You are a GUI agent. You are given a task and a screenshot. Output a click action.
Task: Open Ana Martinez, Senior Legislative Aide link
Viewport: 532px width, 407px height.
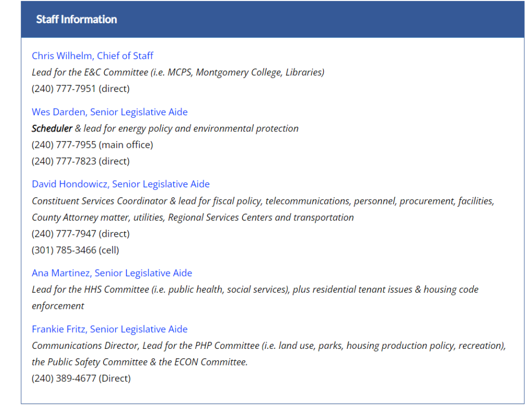[112, 273]
